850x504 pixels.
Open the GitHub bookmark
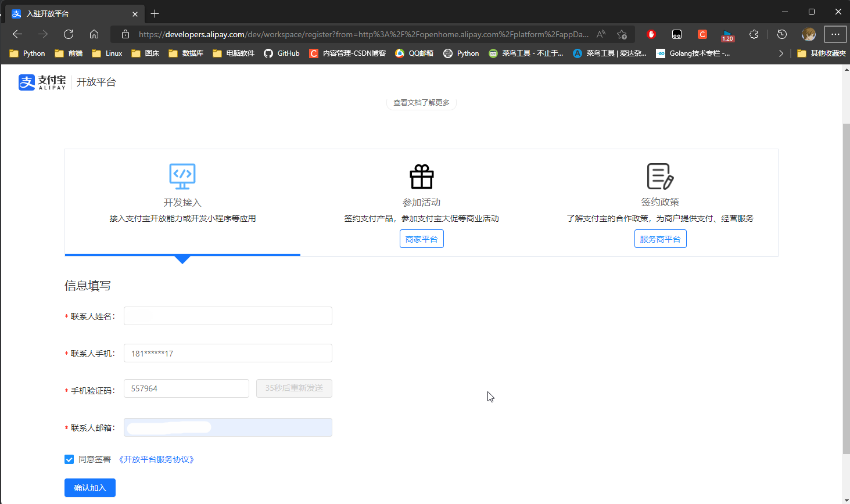click(282, 53)
